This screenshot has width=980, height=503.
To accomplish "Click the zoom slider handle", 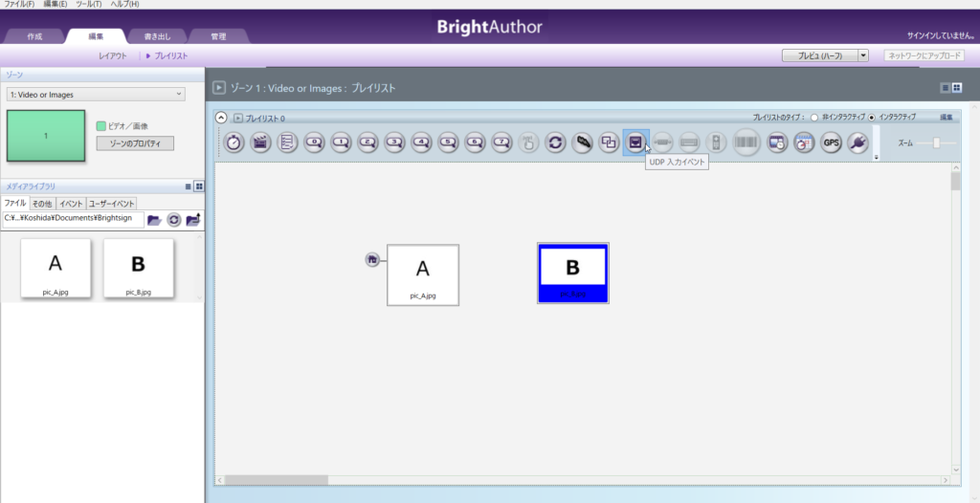I will pyautogui.click(x=937, y=142).
